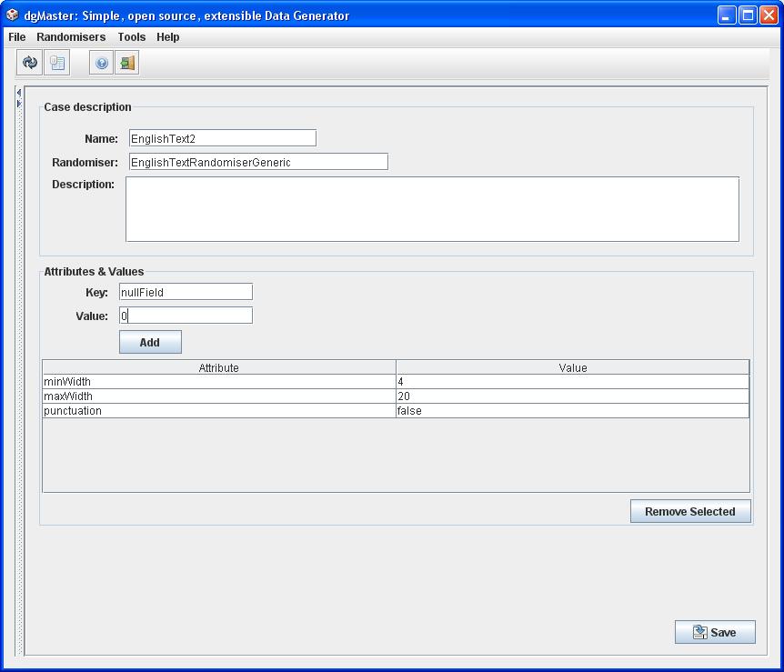Open help via the question mark icon
784x672 pixels.
click(x=102, y=63)
